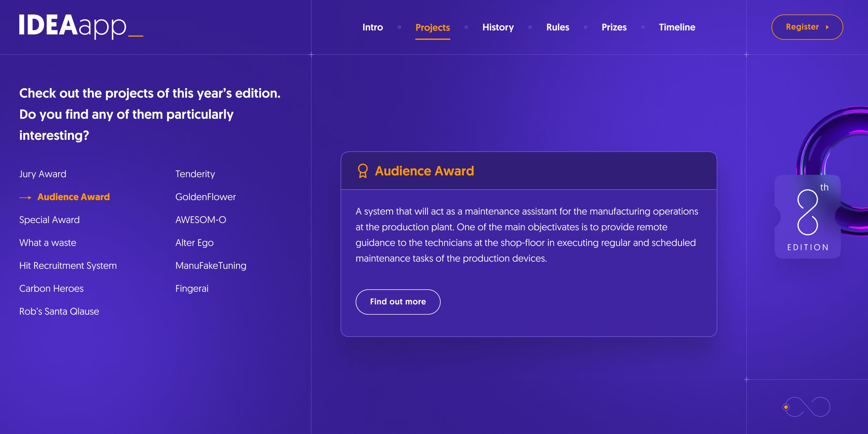Click the orange dot on the infinity loop

(786, 407)
